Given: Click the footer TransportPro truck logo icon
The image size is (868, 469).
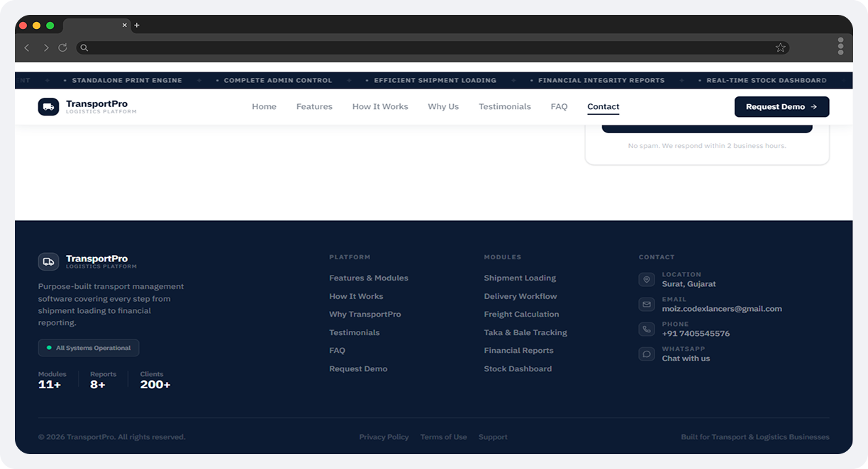Looking at the screenshot, I should [48, 261].
